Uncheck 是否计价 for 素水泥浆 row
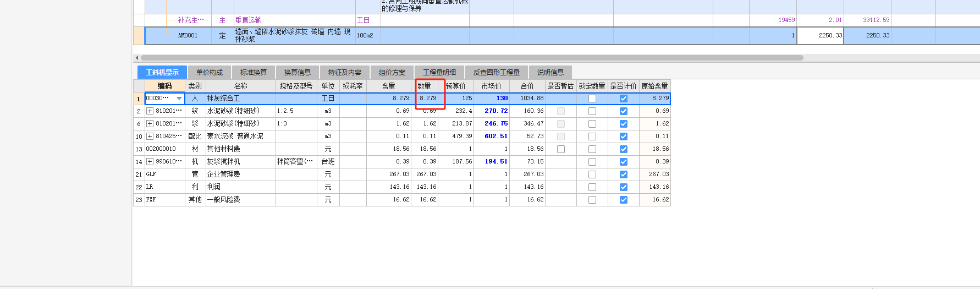This screenshot has width=980, height=289. pos(624,137)
